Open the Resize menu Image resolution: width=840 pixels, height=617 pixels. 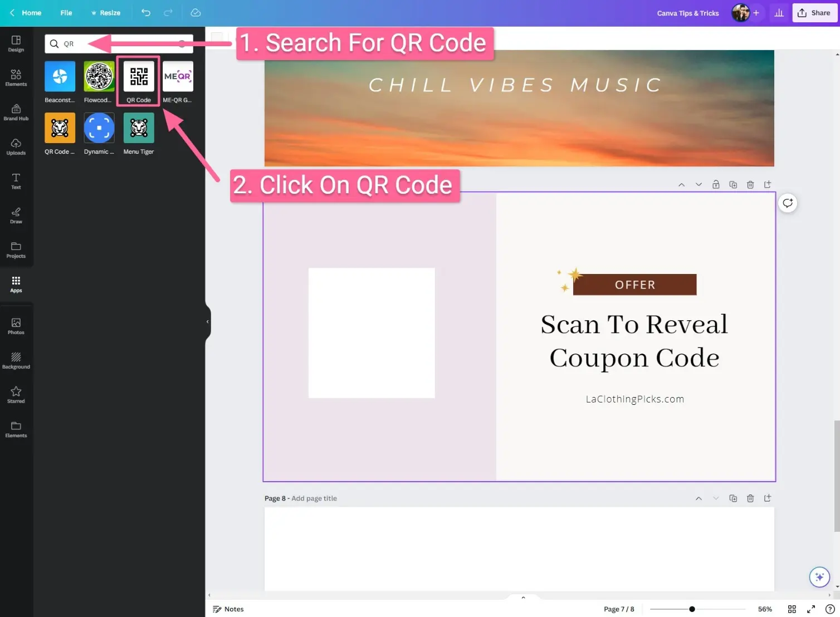point(106,13)
